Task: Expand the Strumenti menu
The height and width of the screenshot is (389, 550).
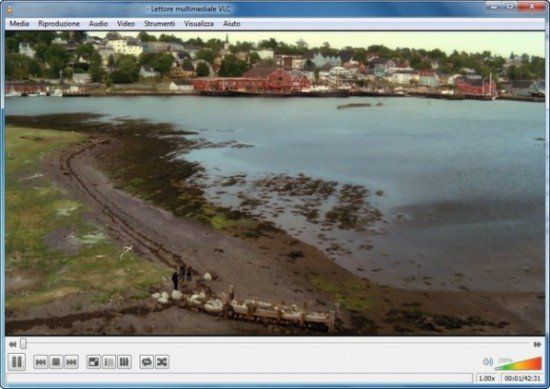Action: [160, 24]
